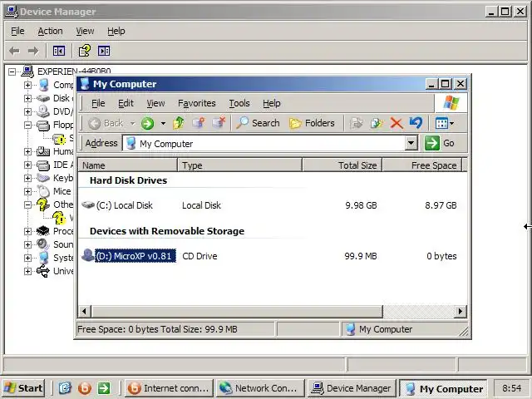Open the Search pane
This screenshot has height=399, width=532.
pos(259,123)
